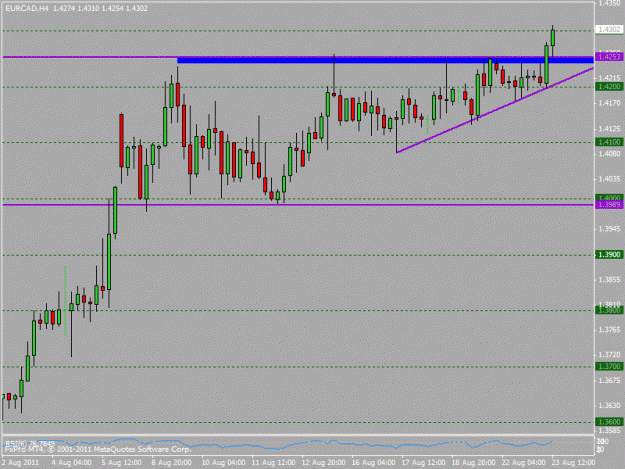Click the RSI(6) indicator label
Viewport: 625px width, 469px height.
coord(29,443)
